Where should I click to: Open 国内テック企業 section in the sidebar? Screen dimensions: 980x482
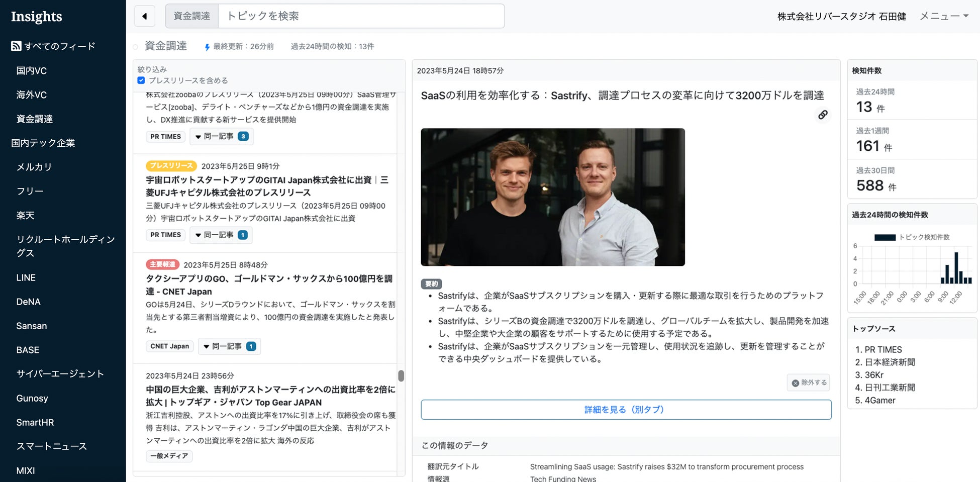[x=43, y=143]
